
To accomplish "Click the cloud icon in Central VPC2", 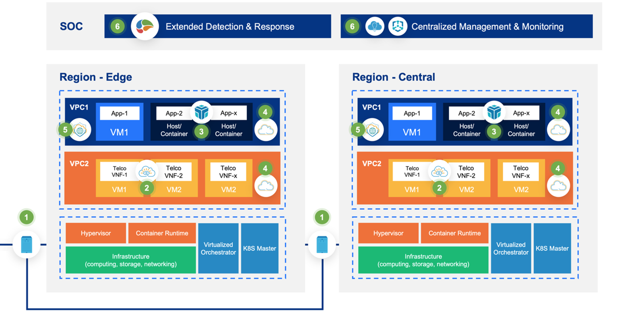I will [x=558, y=186].
